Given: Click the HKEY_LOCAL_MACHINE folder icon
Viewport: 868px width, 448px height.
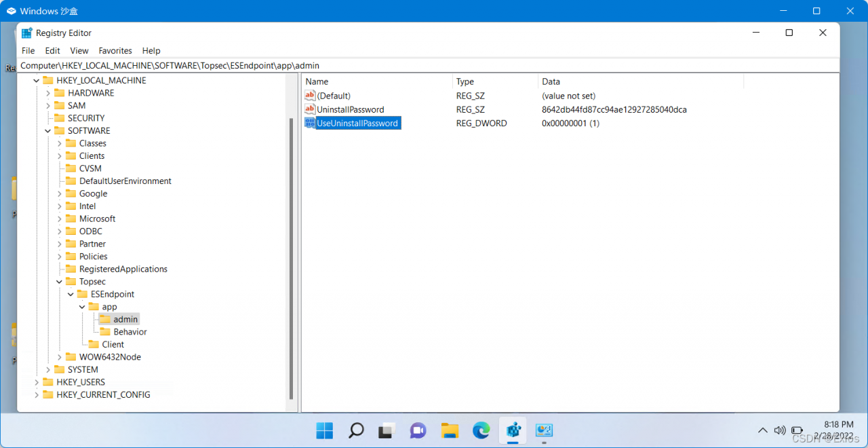Looking at the screenshot, I should [x=48, y=80].
